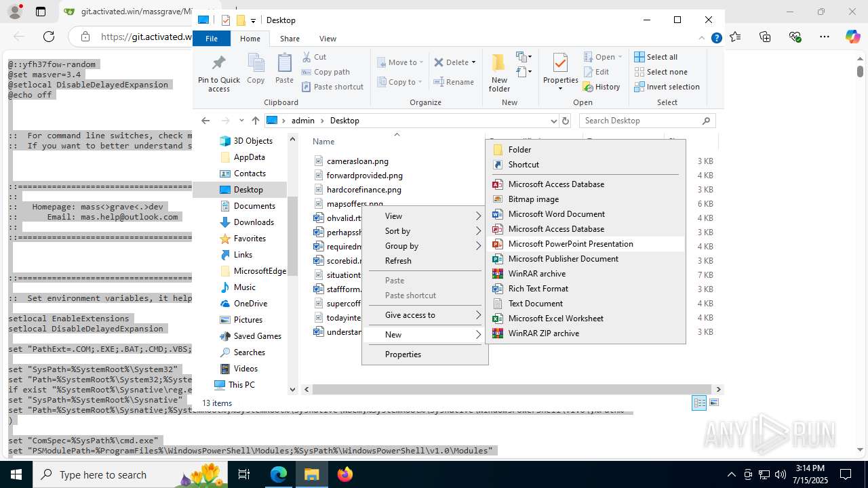Click the New folder ribbon icon
Image resolution: width=868 pixels, height=488 pixels.
[499, 63]
